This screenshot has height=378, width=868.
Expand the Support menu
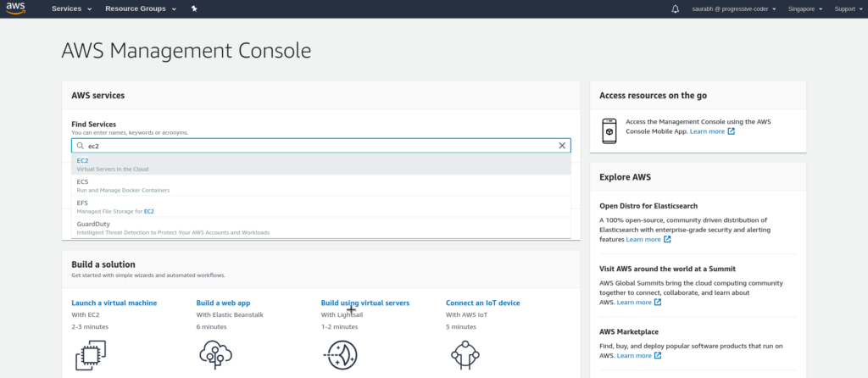pos(848,8)
